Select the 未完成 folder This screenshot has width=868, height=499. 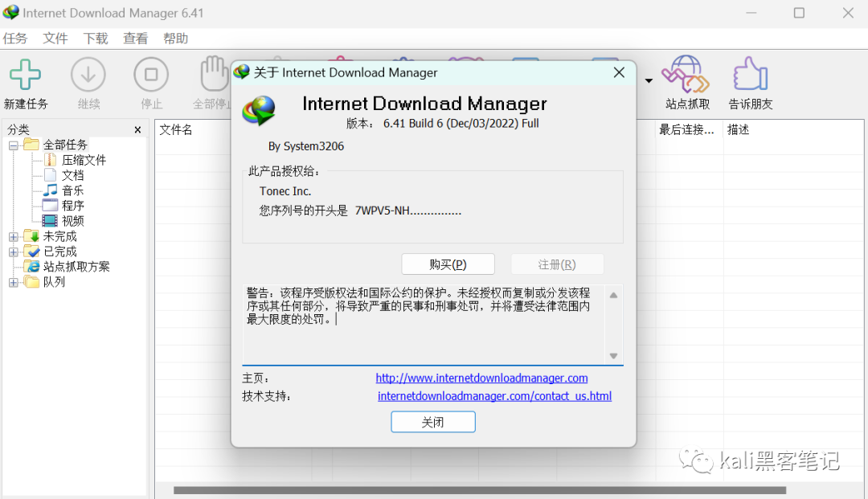59,236
